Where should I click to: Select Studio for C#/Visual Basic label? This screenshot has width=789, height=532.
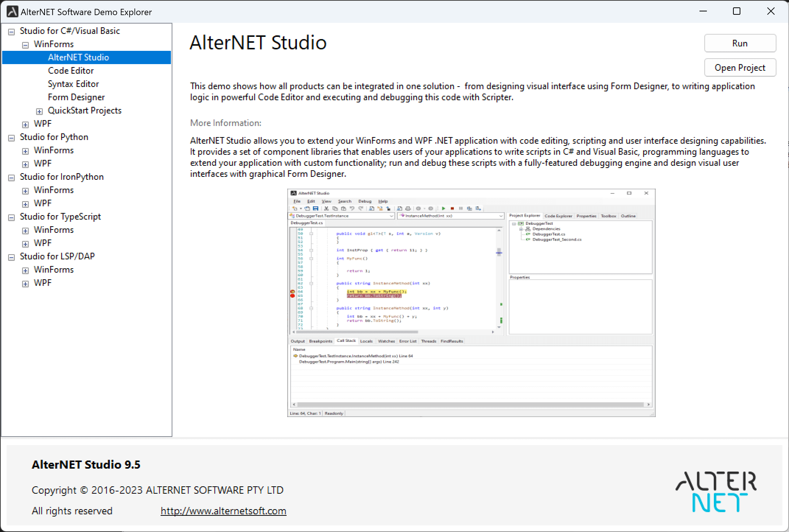coord(70,31)
